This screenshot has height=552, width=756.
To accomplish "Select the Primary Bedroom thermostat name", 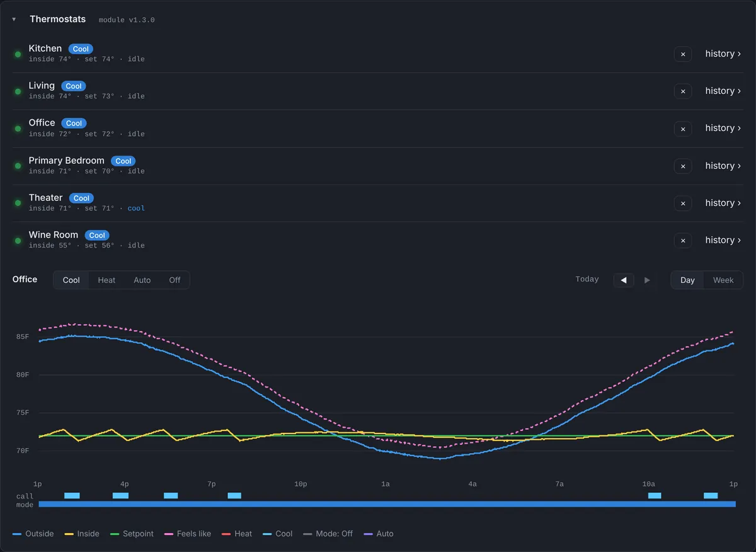I will [x=67, y=160].
